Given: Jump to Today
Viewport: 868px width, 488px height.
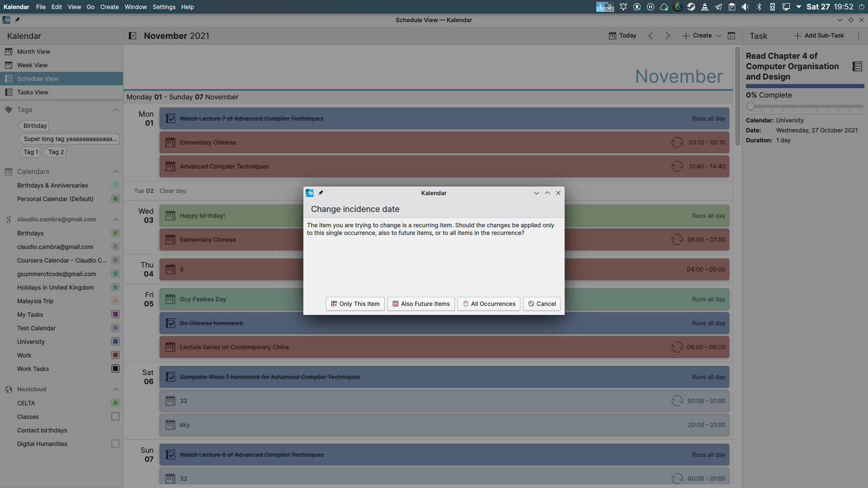Looking at the screenshot, I should pos(623,36).
